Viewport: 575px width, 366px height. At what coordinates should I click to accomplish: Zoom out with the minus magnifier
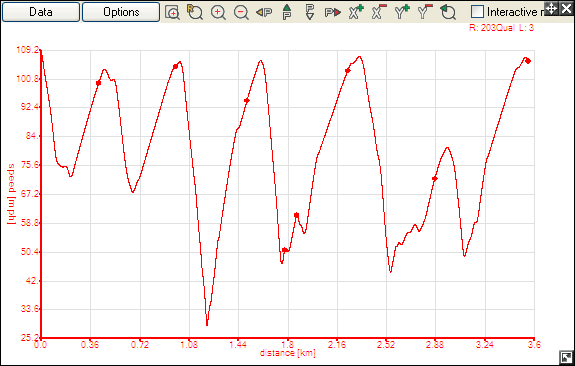pos(241,12)
